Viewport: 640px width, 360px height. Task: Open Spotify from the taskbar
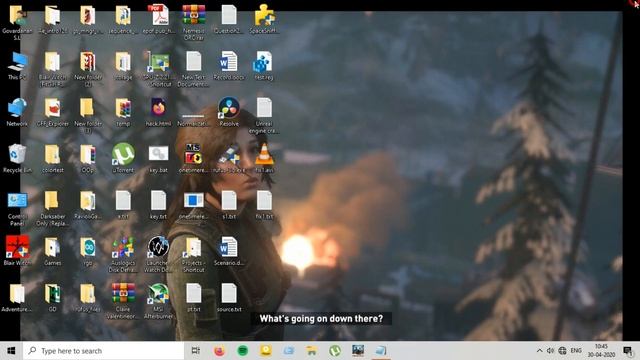(242, 351)
